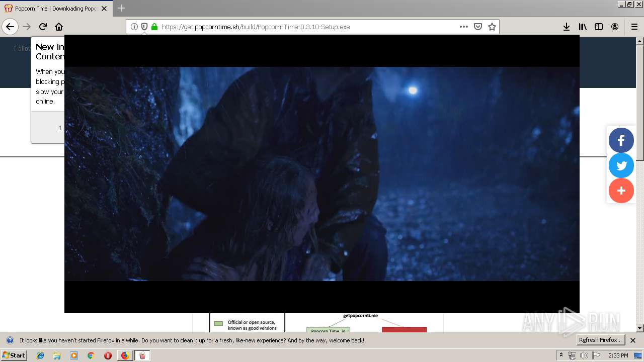Select the Popcorn Time browser tab

click(x=56, y=9)
